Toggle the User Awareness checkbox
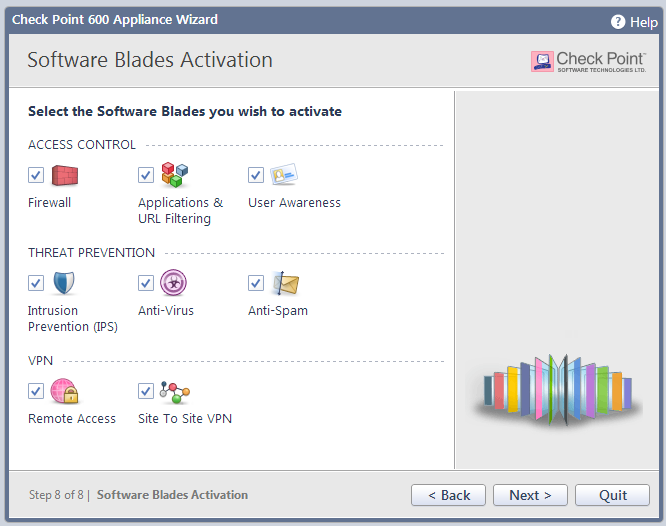 (256, 176)
